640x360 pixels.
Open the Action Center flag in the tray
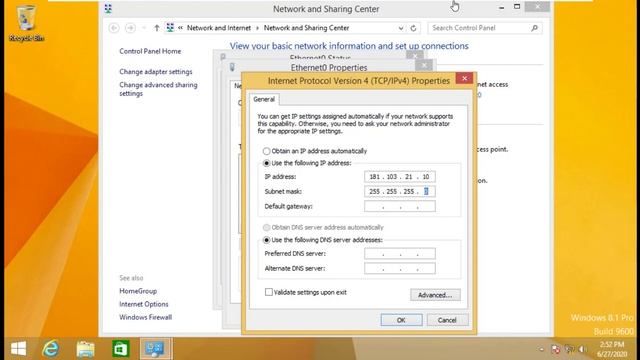pos(556,349)
